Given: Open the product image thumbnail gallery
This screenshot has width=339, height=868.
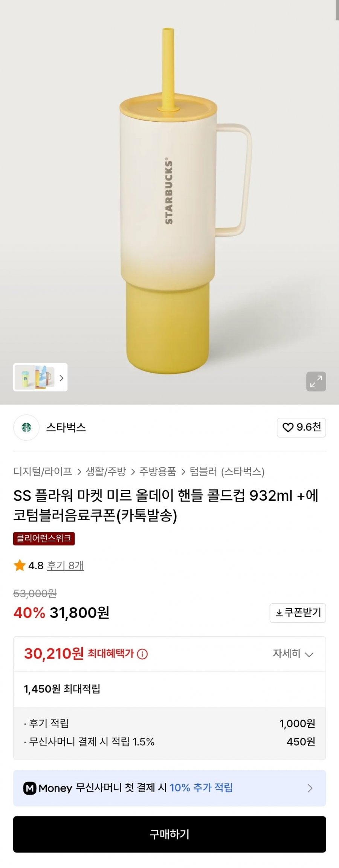Looking at the screenshot, I should coord(35,377).
